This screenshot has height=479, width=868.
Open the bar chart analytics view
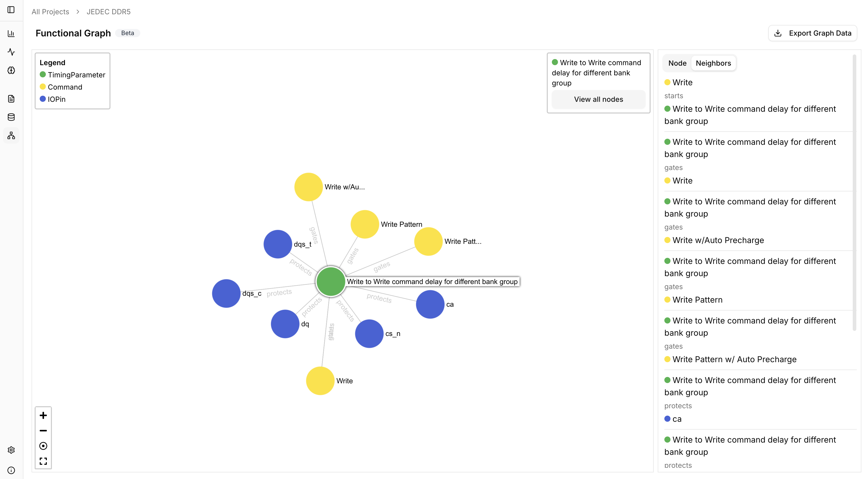click(x=11, y=33)
